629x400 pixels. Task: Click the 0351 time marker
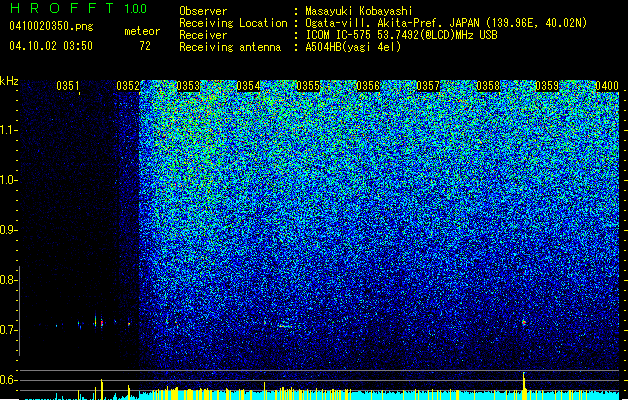(68, 86)
